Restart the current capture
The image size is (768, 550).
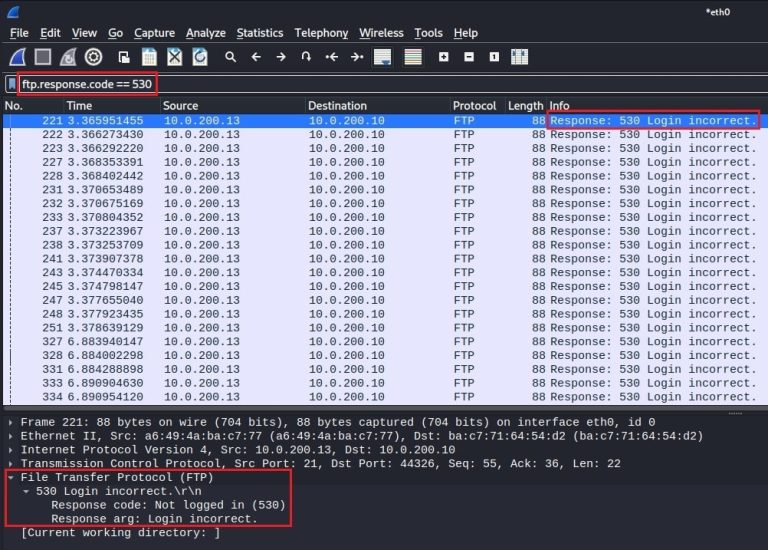(x=68, y=57)
